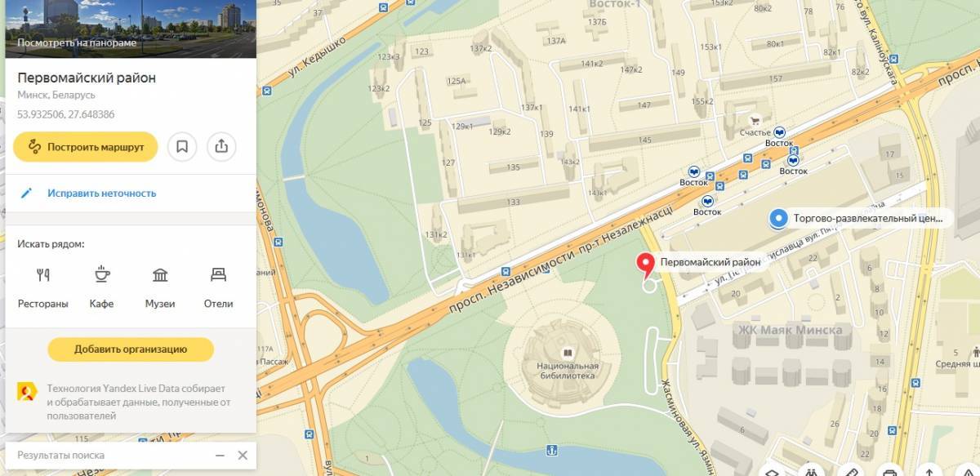Open Исправить неточность link

101,194
